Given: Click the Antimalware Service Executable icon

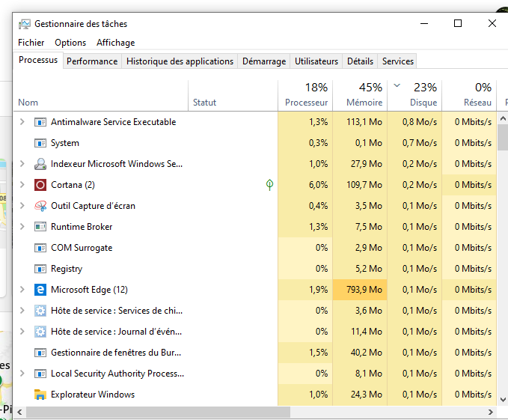Looking at the screenshot, I should pyautogui.click(x=40, y=122).
